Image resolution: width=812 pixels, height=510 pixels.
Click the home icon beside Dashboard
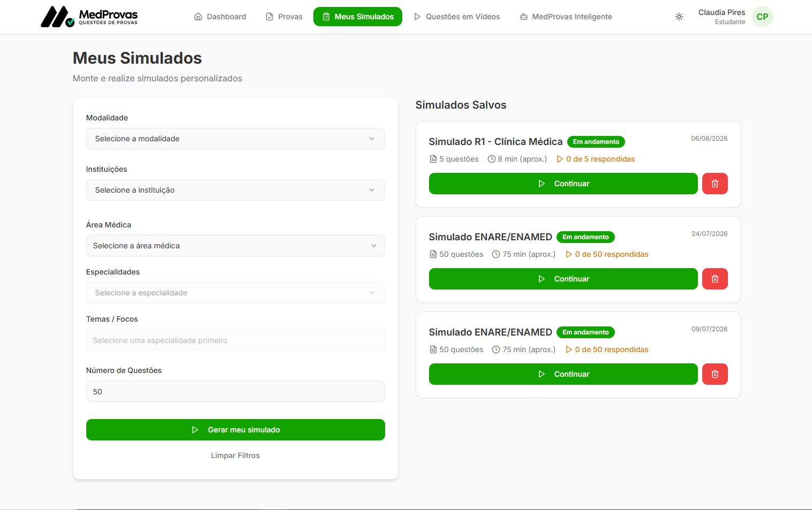[198, 17]
